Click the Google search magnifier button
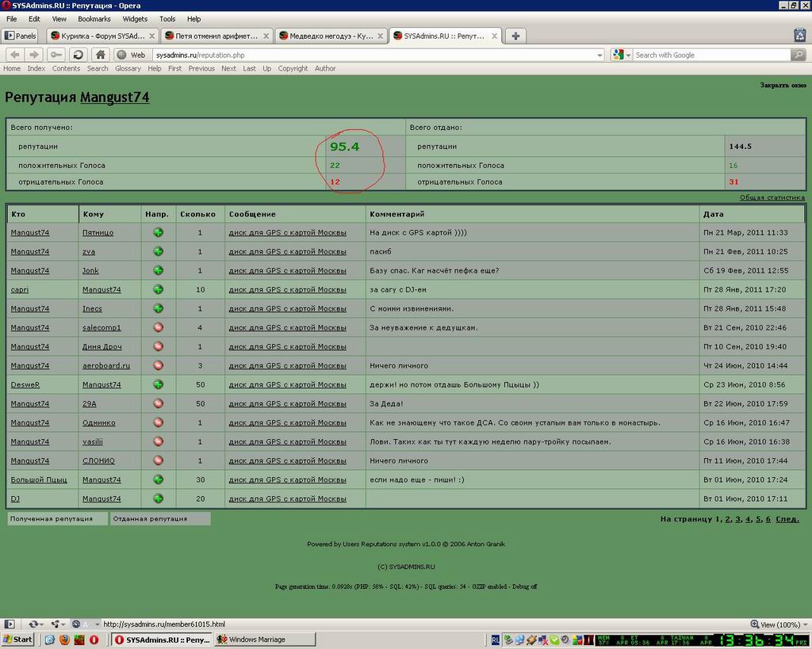 point(799,55)
